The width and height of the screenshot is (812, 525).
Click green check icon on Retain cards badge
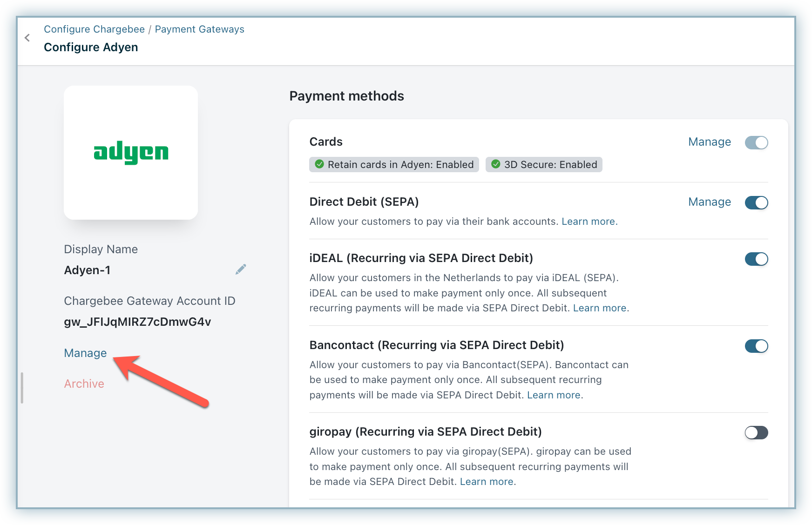(x=319, y=164)
